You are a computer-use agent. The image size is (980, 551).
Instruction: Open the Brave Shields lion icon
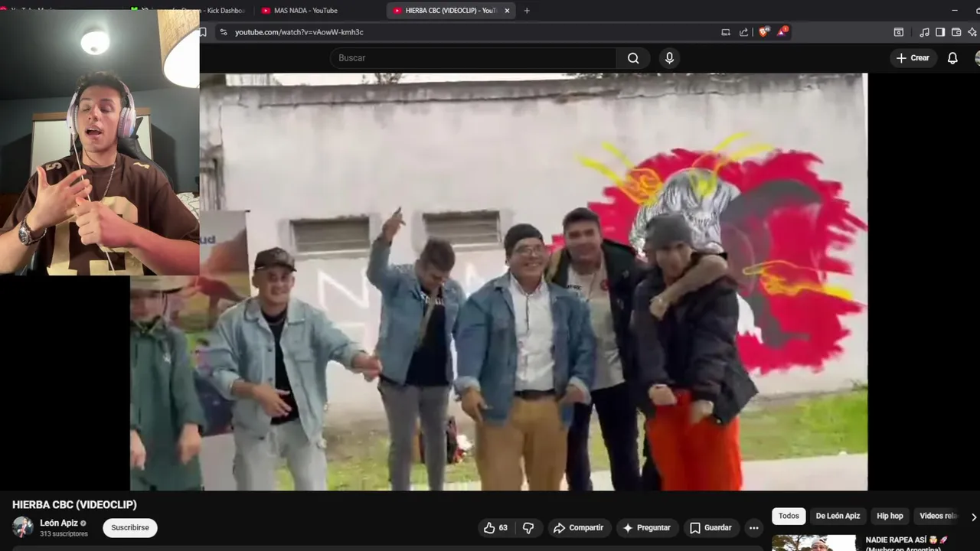(764, 31)
